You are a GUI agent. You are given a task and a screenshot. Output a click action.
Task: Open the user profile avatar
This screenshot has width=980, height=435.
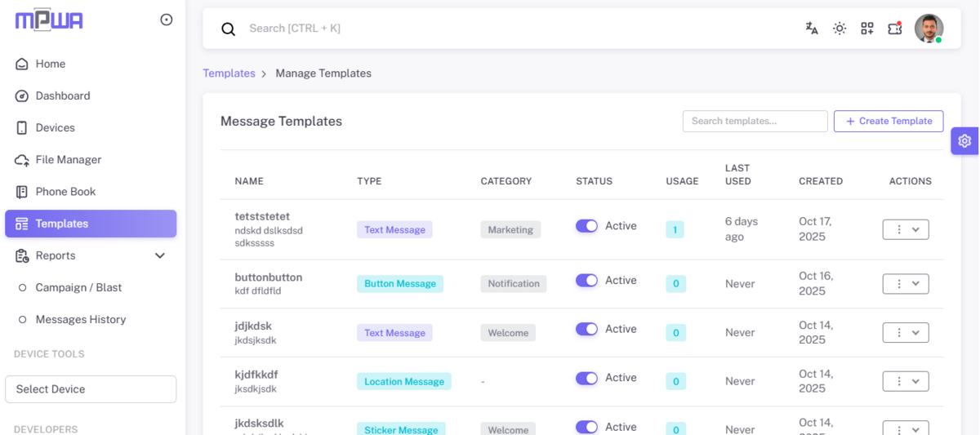[929, 29]
